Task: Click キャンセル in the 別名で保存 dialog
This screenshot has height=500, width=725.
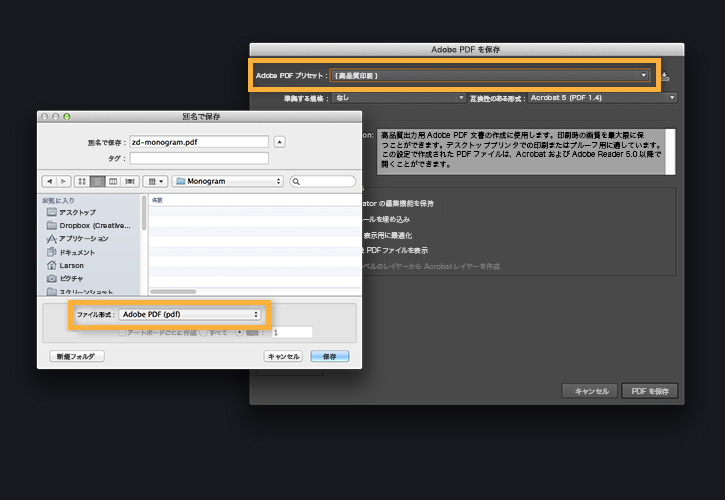Action: 283,356
